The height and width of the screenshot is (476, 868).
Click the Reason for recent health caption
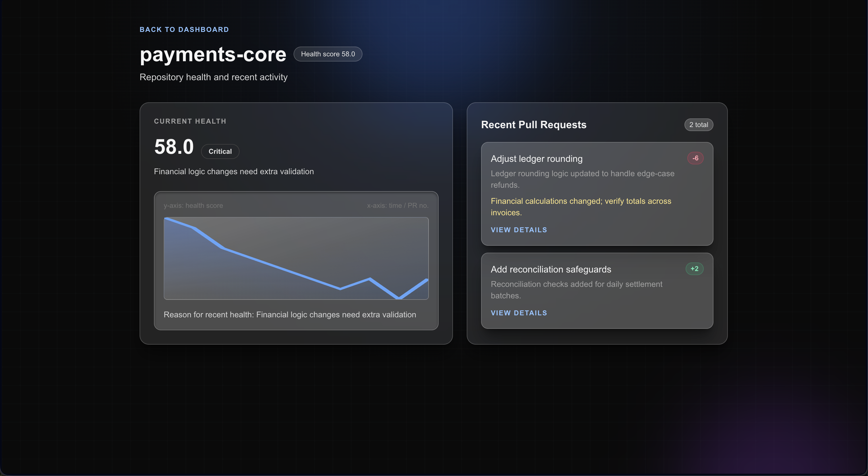(290, 314)
